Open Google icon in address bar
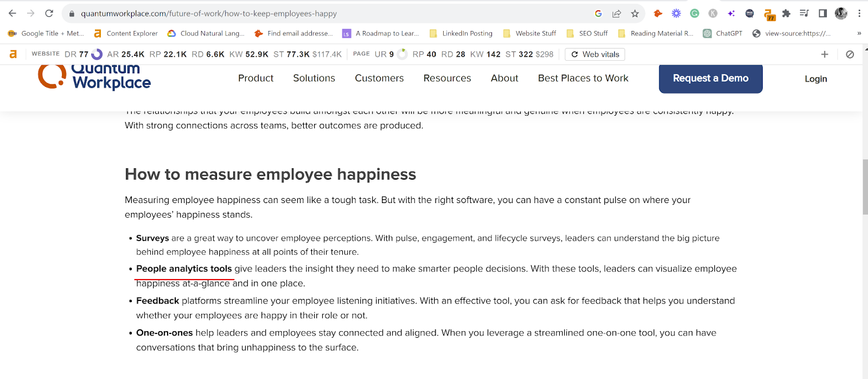The image size is (868, 379). pos(598,14)
